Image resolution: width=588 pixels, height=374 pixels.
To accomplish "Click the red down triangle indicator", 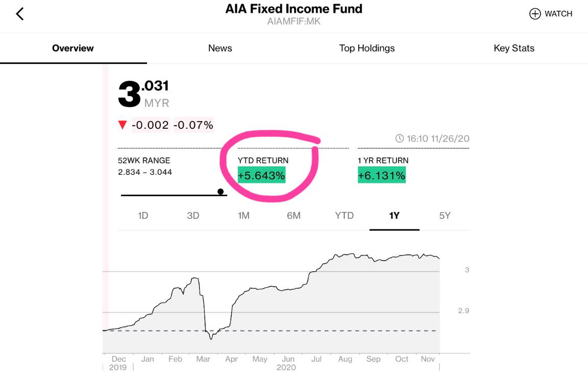I will point(122,125).
